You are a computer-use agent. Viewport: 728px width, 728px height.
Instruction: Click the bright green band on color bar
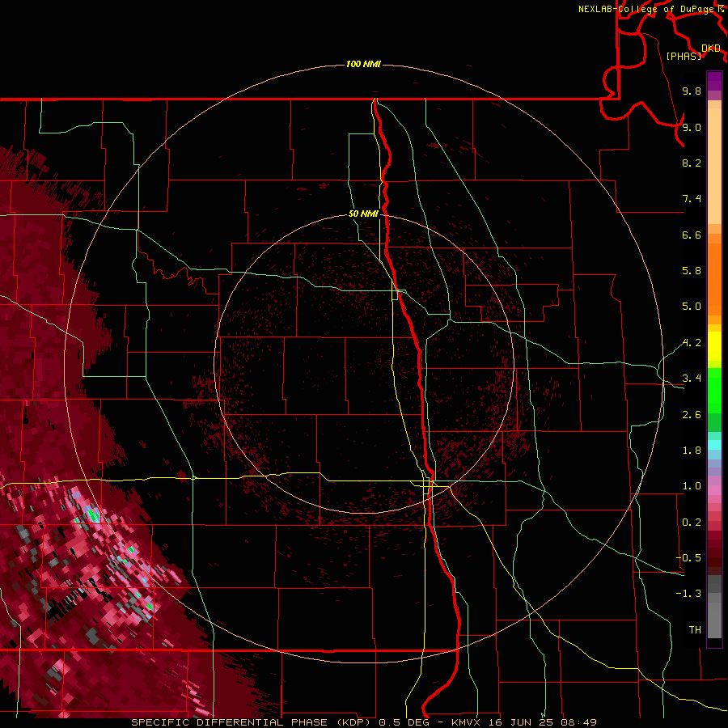click(x=714, y=390)
